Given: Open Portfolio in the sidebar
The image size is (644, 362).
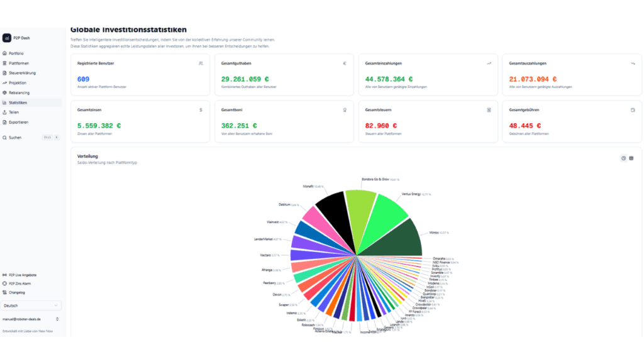Looking at the screenshot, I should 16,53.
